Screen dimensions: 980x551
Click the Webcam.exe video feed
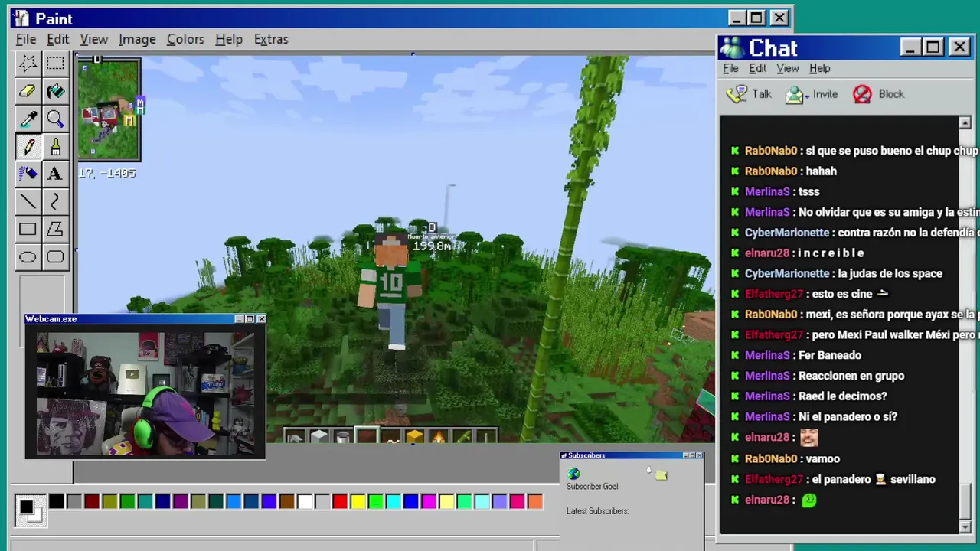click(x=145, y=394)
